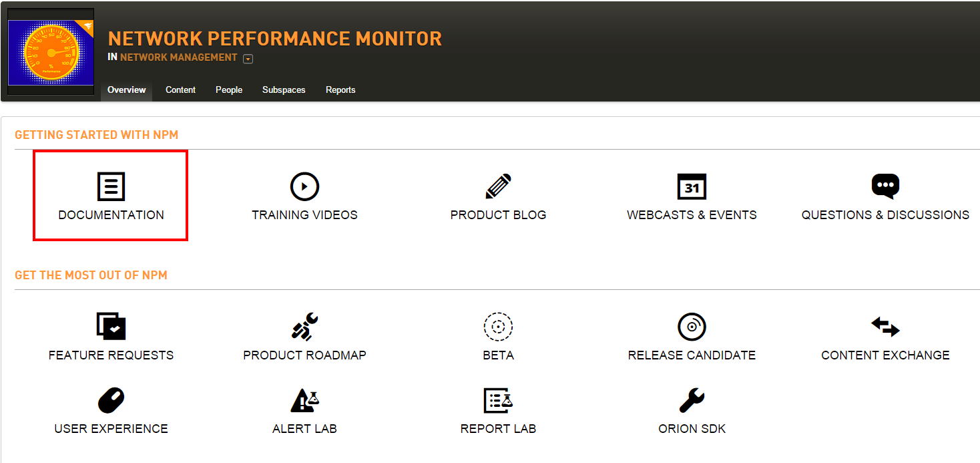Click the Orion SDK wrench icon

point(692,400)
